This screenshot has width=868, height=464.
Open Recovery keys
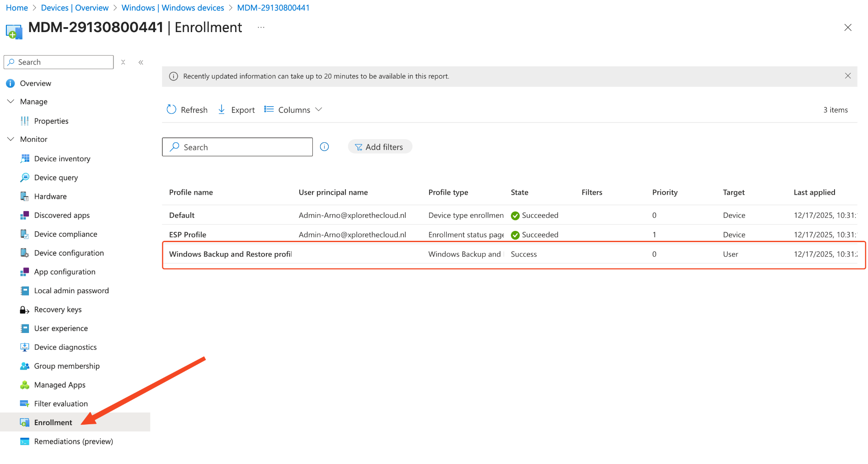(x=58, y=309)
